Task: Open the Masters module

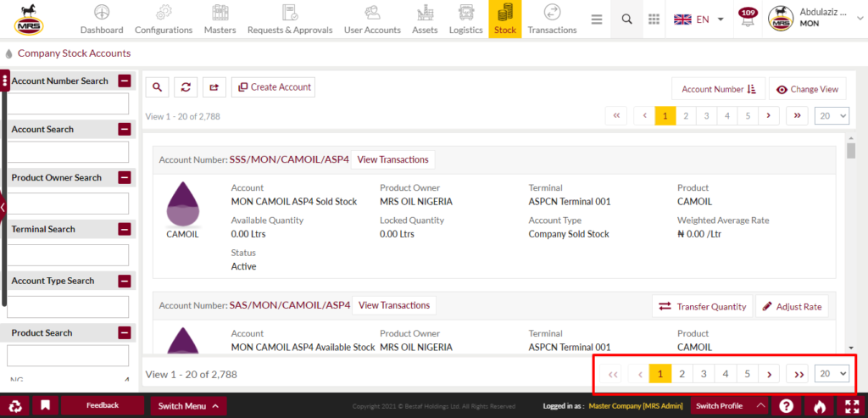Action: [220, 20]
